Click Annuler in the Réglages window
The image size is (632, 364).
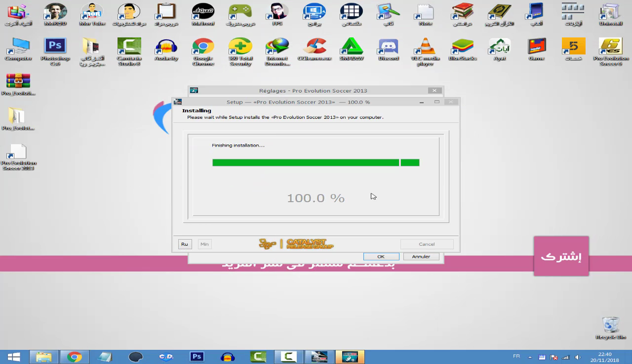421,256
